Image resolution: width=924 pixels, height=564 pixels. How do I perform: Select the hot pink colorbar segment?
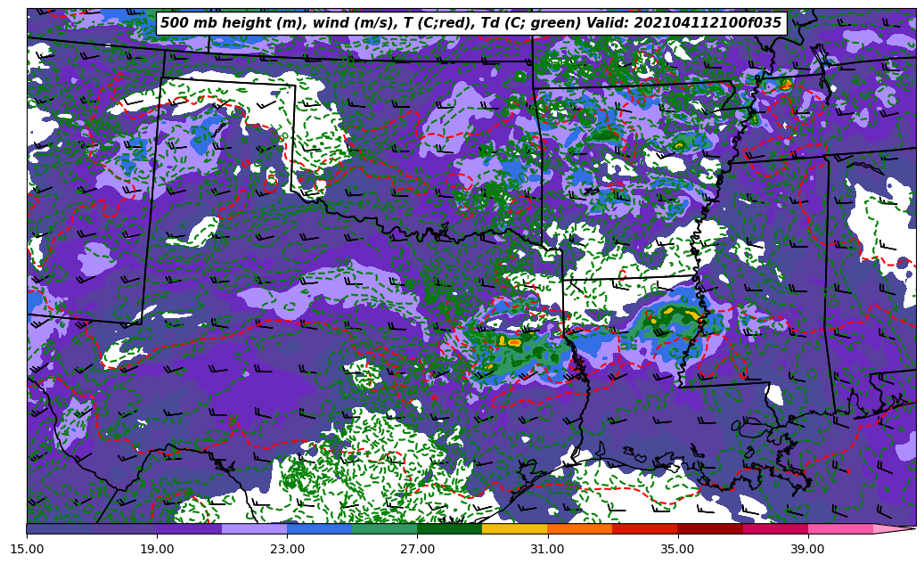pyautogui.click(x=840, y=528)
